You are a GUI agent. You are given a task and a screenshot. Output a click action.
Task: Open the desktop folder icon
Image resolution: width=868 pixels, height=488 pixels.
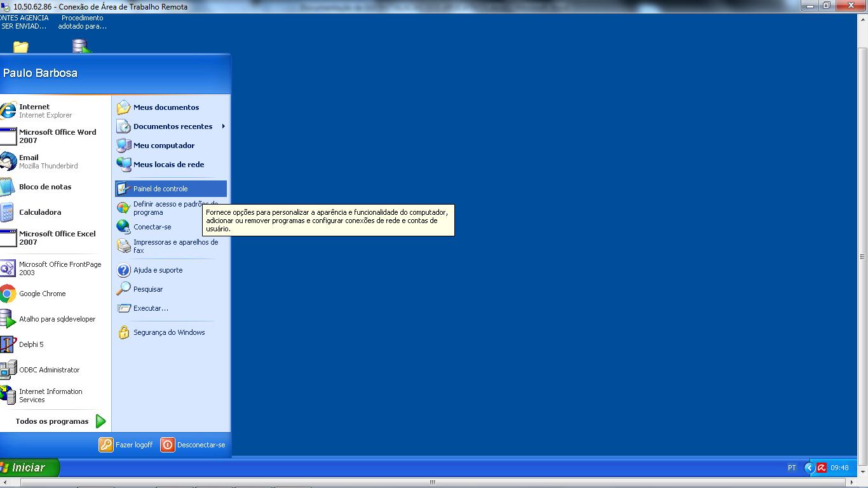pyautogui.click(x=21, y=47)
